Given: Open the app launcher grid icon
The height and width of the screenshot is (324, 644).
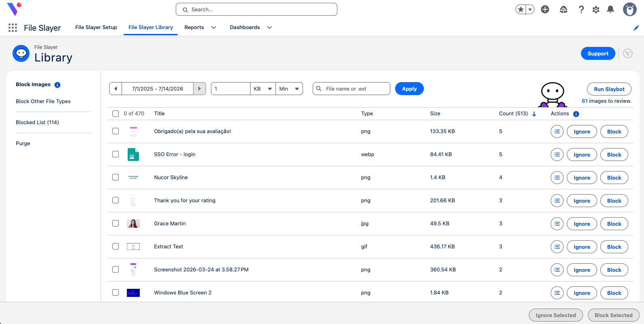Looking at the screenshot, I should pyautogui.click(x=13, y=28).
